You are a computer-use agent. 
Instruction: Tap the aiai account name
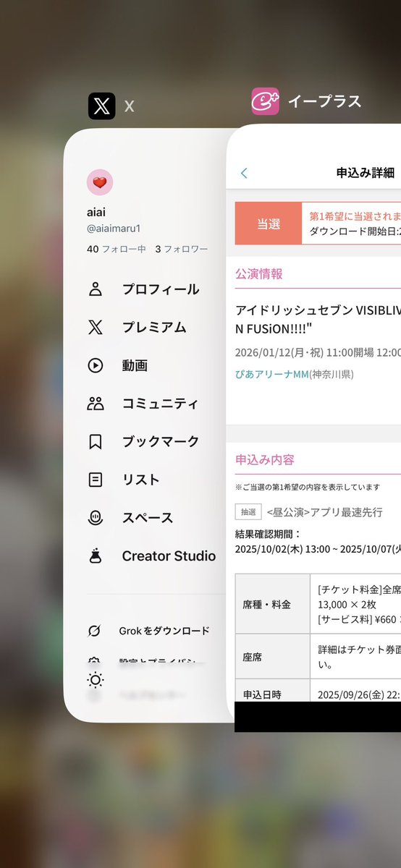98,212
